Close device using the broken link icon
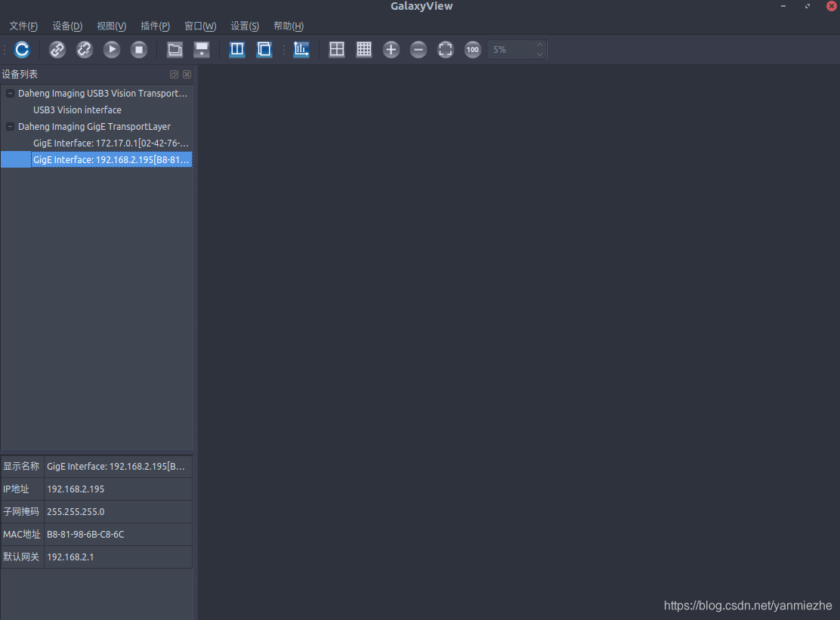This screenshot has width=840, height=620. pyautogui.click(x=84, y=49)
